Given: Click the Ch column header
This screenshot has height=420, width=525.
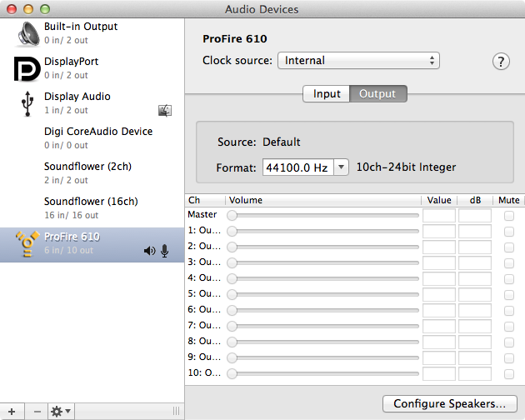Looking at the screenshot, I should pyautogui.click(x=205, y=200).
